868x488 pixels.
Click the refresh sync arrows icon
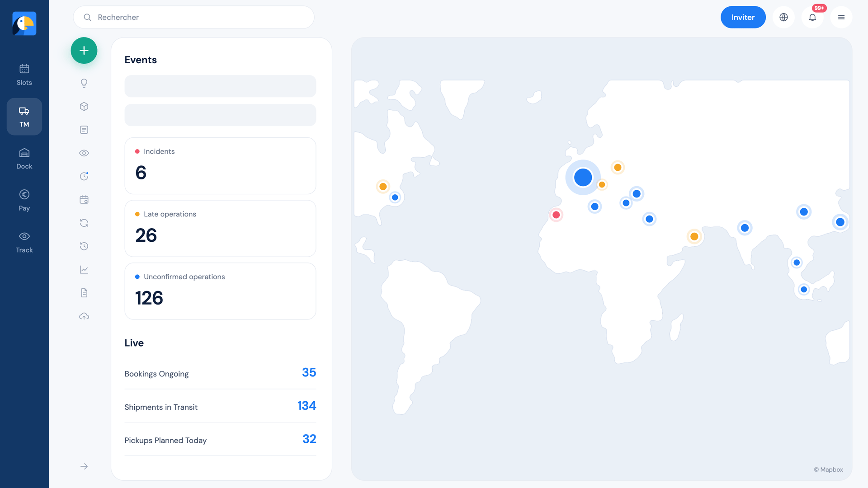tap(84, 223)
